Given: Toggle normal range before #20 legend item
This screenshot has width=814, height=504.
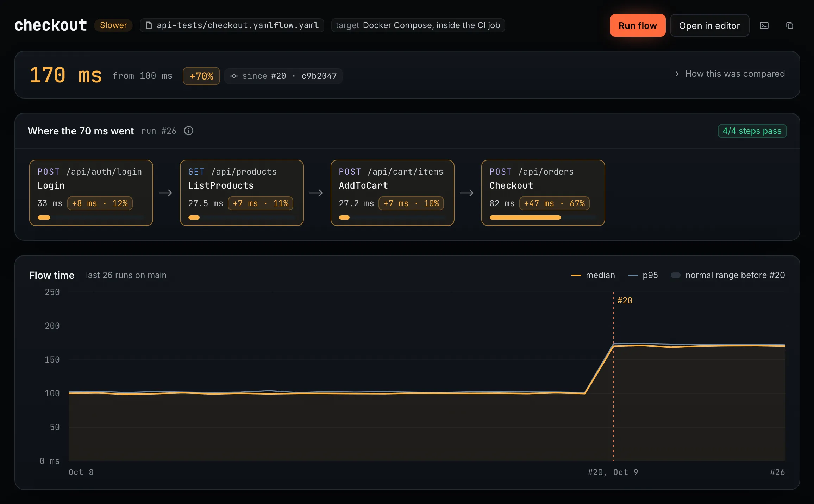Looking at the screenshot, I should coord(728,275).
